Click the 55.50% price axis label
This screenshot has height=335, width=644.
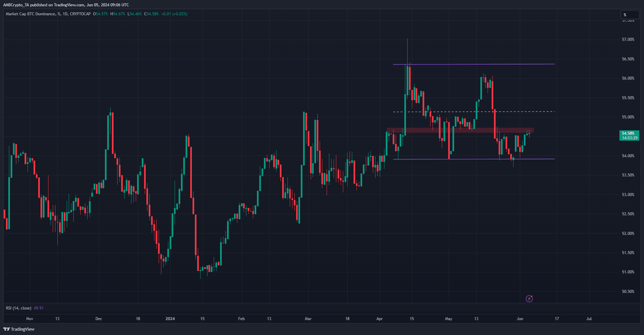click(628, 98)
